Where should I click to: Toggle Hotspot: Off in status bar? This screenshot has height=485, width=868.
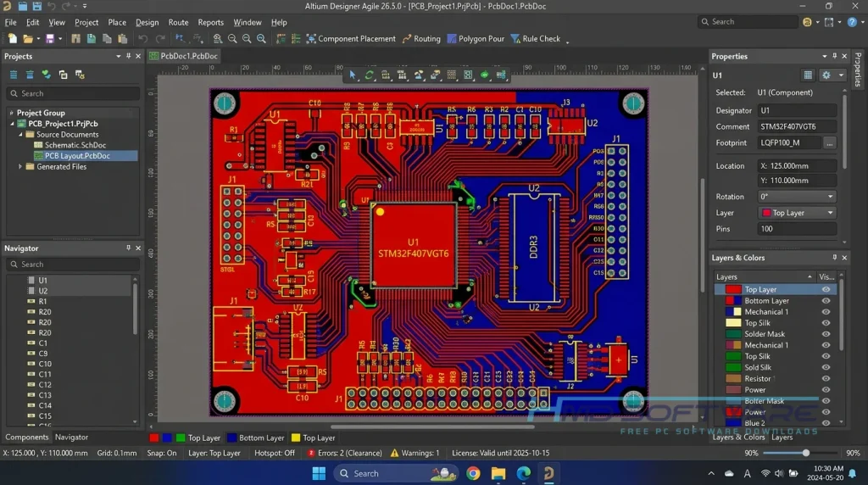pos(275,453)
